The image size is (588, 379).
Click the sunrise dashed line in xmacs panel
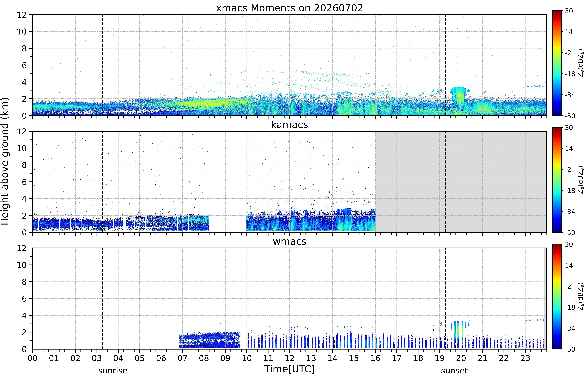pyautogui.click(x=103, y=65)
